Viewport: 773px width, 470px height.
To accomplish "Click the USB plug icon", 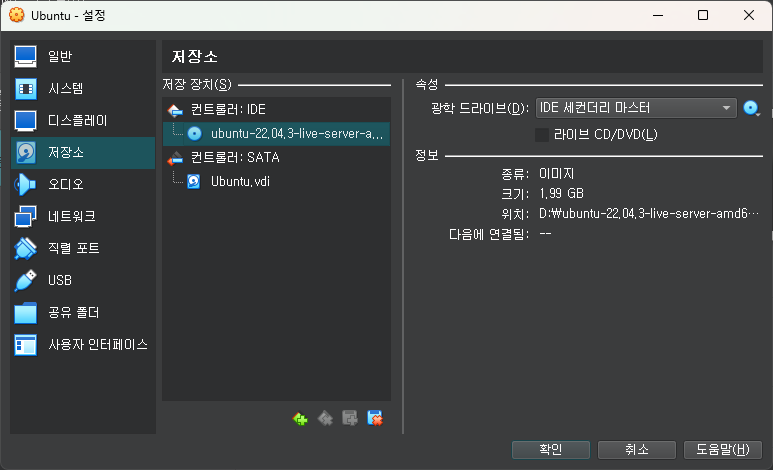I will (x=25, y=280).
